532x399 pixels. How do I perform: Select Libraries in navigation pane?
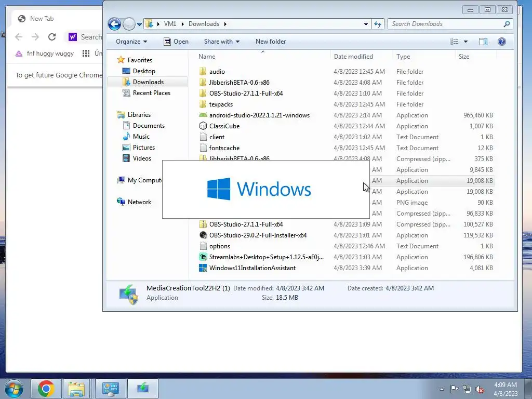click(139, 115)
